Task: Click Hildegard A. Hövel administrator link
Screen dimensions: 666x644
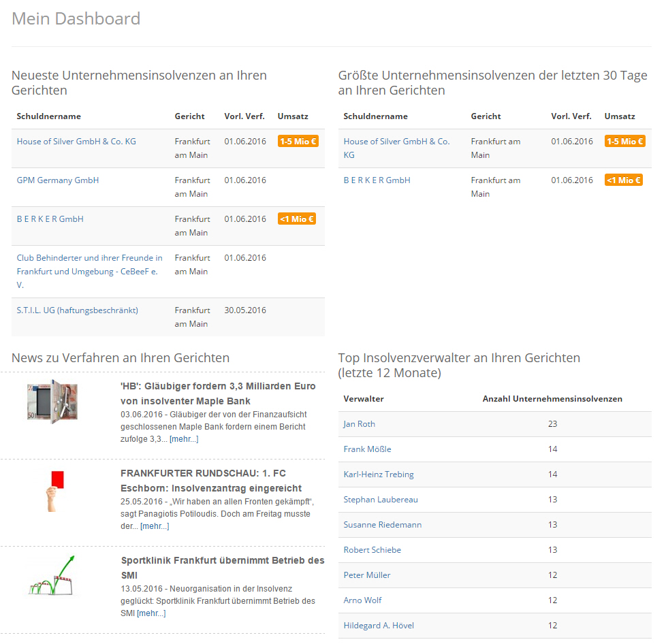Action: coord(379,626)
